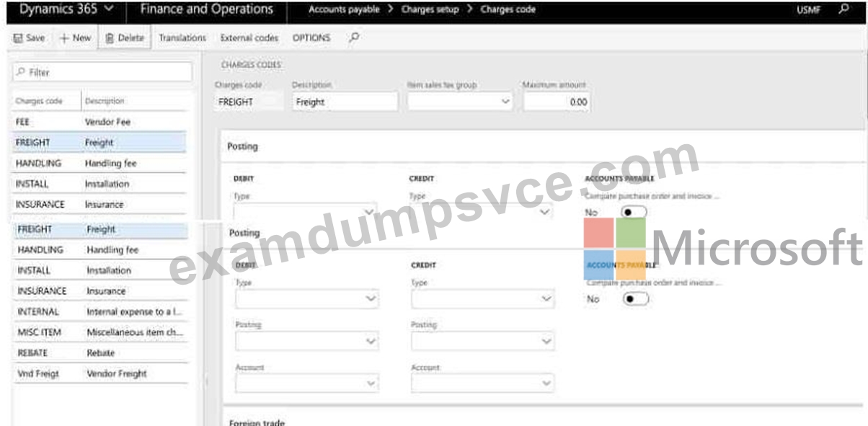Click External codes button
The width and height of the screenshot is (868, 426).
pyautogui.click(x=249, y=38)
